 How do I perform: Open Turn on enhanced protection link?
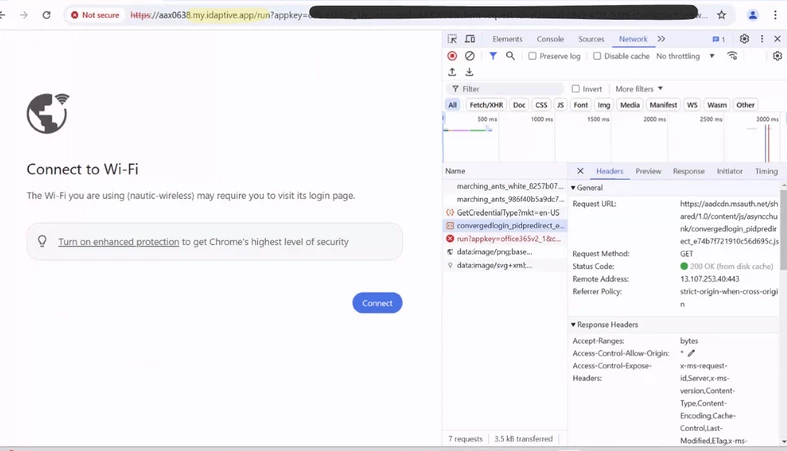click(x=118, y=242)
